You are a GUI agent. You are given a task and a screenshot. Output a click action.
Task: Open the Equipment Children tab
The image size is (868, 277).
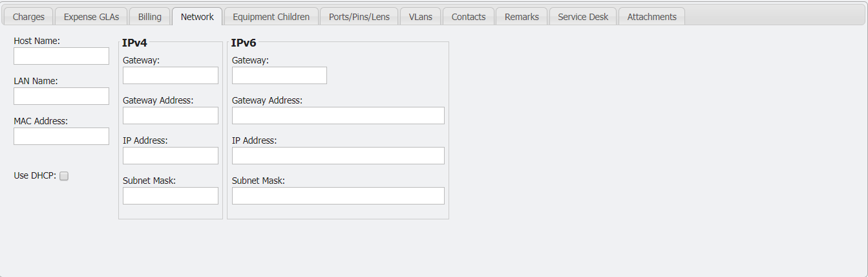pos(271,17)
